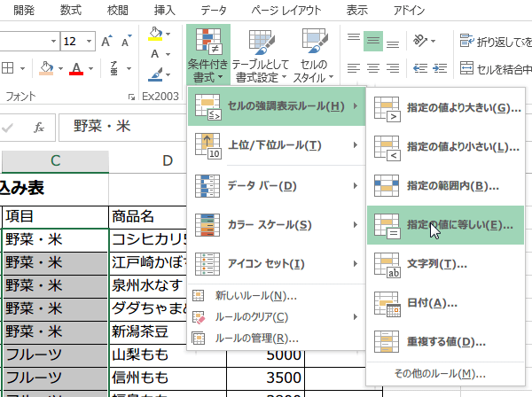
Task: Open the font size dropdown showing 12
Action: point(90,42)
